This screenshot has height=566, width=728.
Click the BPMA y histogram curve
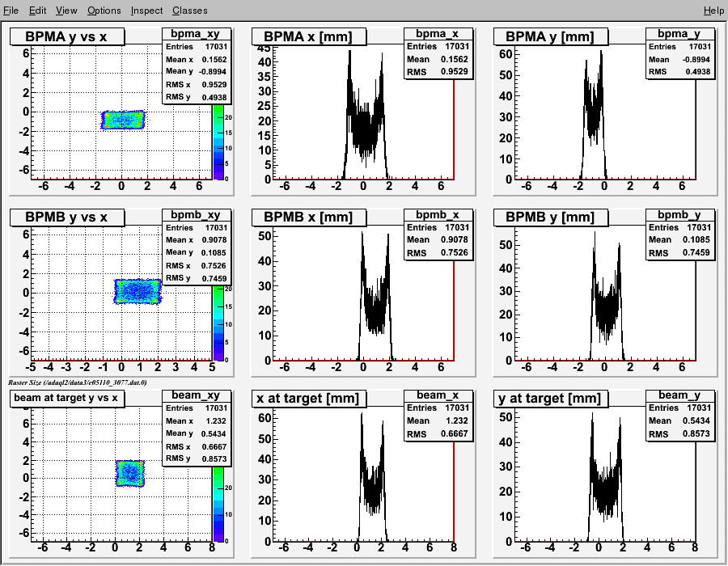594,120
